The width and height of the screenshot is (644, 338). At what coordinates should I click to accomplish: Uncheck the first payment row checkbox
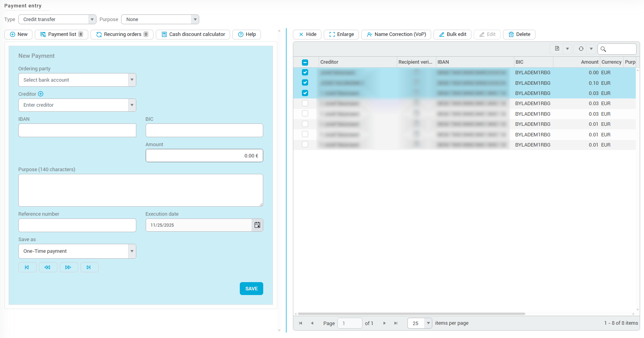305,72
